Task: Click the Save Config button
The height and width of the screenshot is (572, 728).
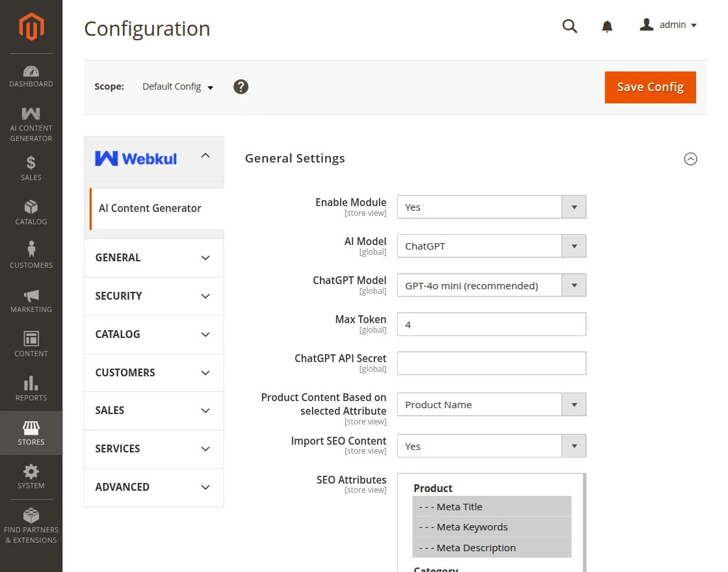Action: [x=650, y=86]
